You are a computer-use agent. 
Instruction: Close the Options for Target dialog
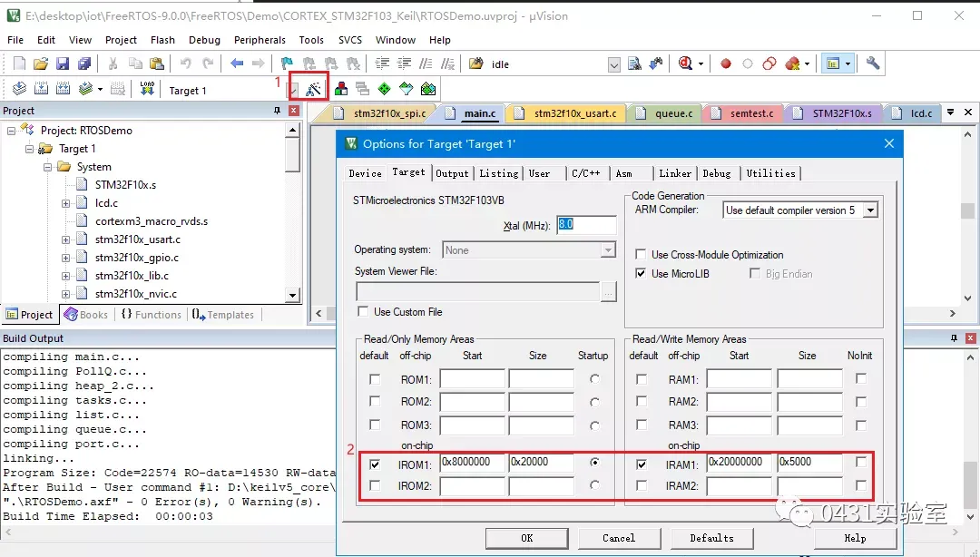(x=888, y=143)
